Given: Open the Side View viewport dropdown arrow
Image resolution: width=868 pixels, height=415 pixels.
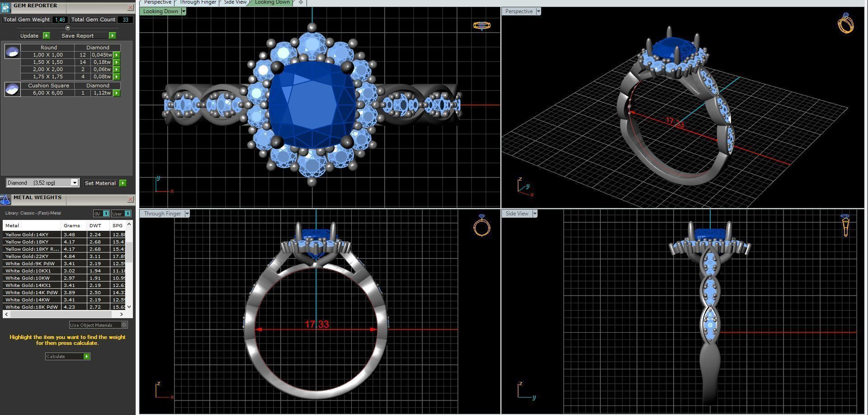Looking at the screenshot, I should click(535, 214).
